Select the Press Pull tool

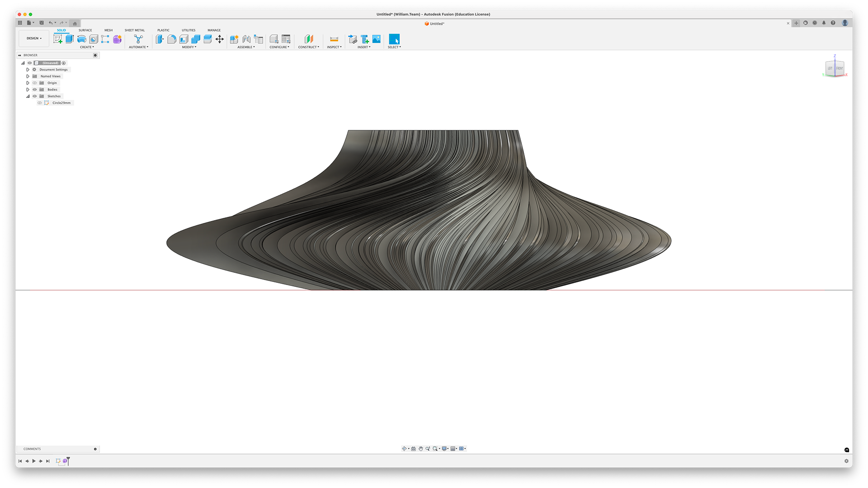click(x=160, y=39)
